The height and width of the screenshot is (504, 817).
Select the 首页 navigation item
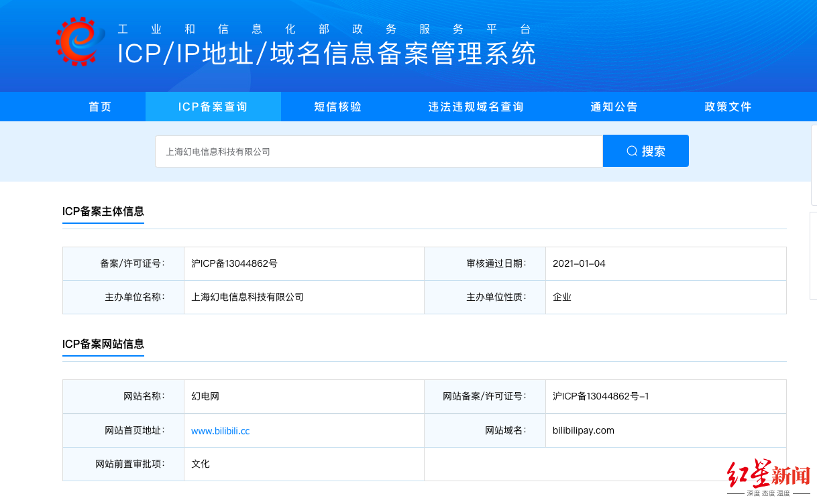click(99, 106)
